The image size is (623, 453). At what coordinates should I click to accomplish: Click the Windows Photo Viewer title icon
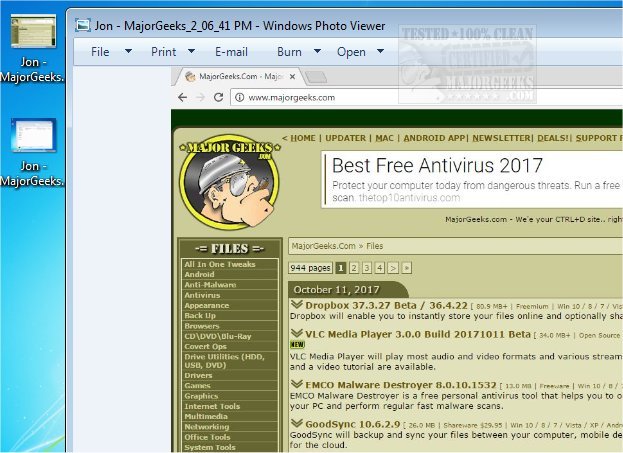coord(83,26)
